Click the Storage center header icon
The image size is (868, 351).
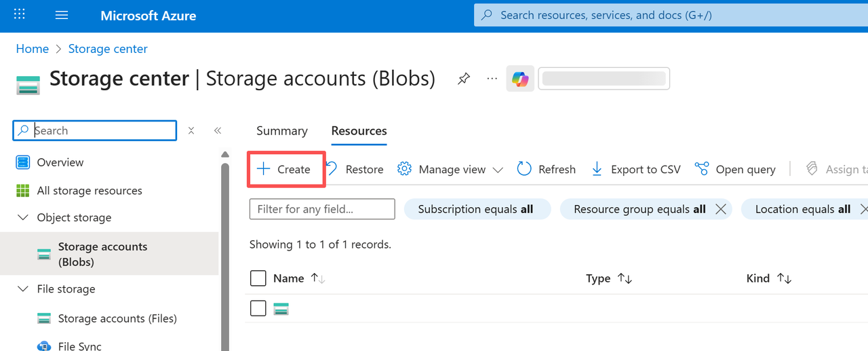click(x=28, y=86)
